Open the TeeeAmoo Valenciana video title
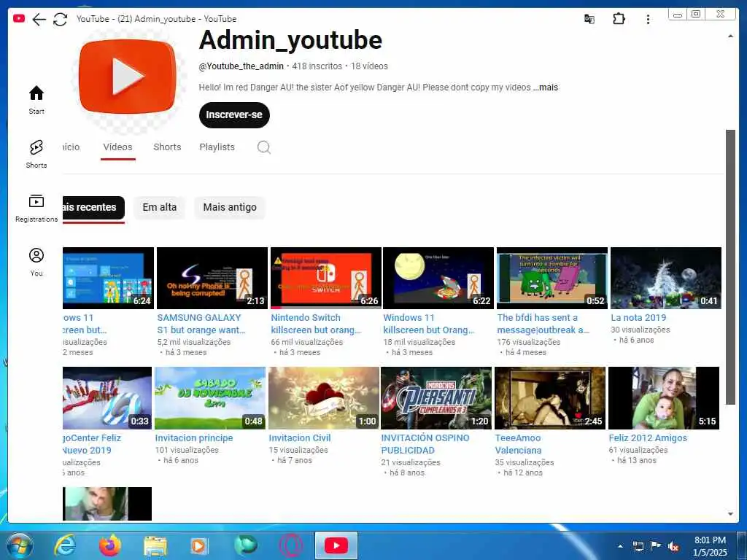Screen dimensions: 747x560 click(x=518, y=444)
